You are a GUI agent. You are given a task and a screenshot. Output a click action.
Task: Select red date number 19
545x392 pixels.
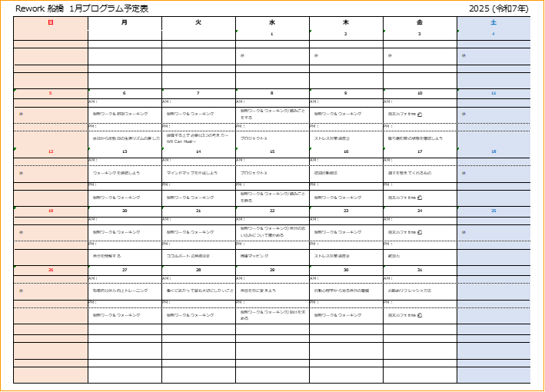tap(51, 211)
